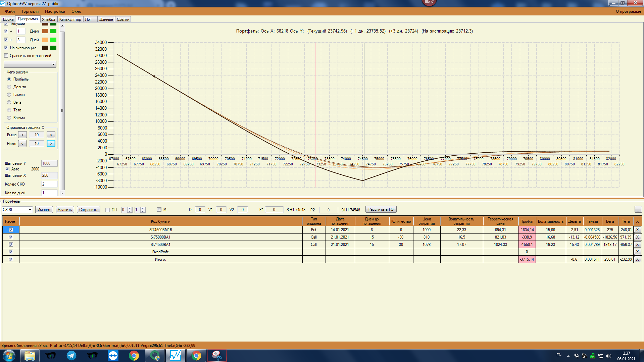The image size is (644, 362).
Task: Select the Дельта radio button
Action: point(9,87)
